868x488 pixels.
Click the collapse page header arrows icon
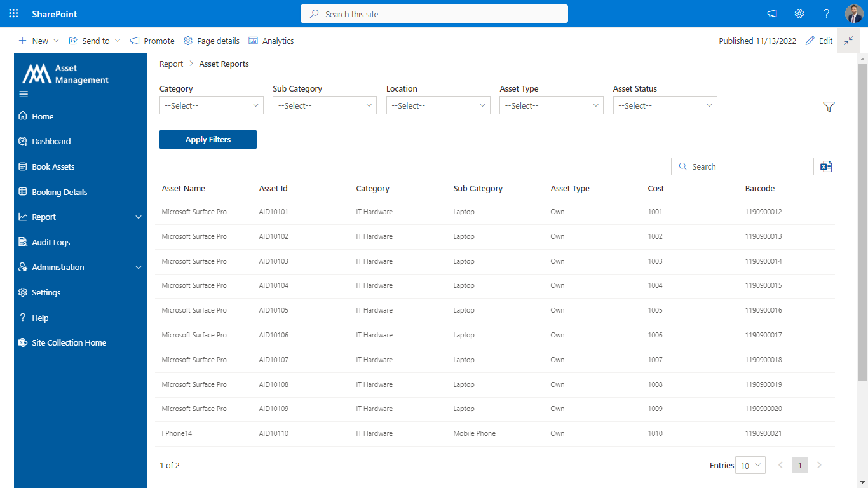click(x=848, y=40)
